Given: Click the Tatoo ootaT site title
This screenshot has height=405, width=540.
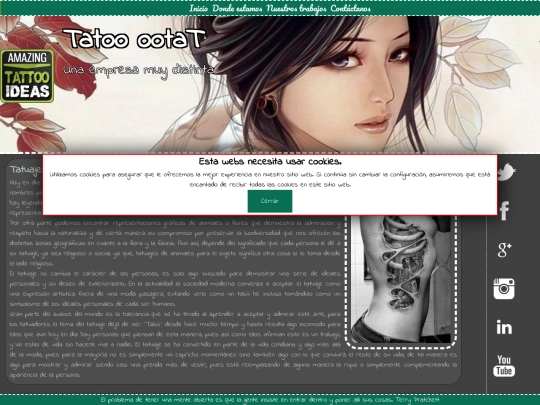Looking at the screenshot, I should point(134,39).
